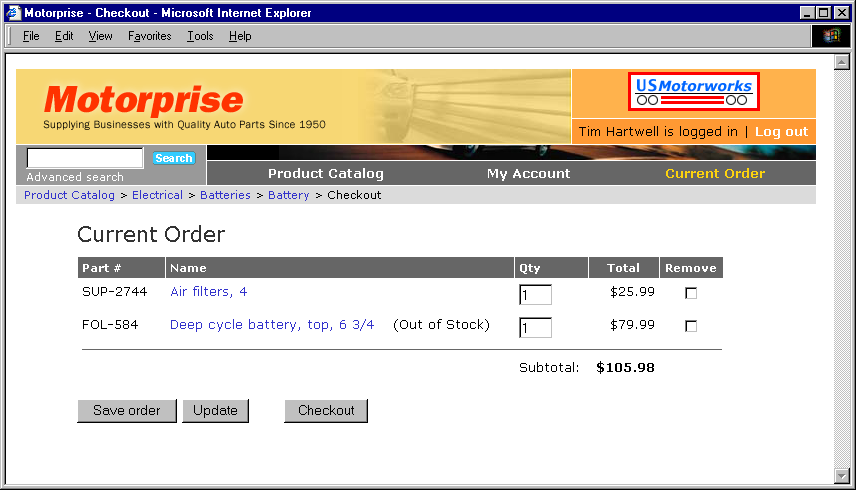
Task: Open the Help menu
Action: point(240,36)
